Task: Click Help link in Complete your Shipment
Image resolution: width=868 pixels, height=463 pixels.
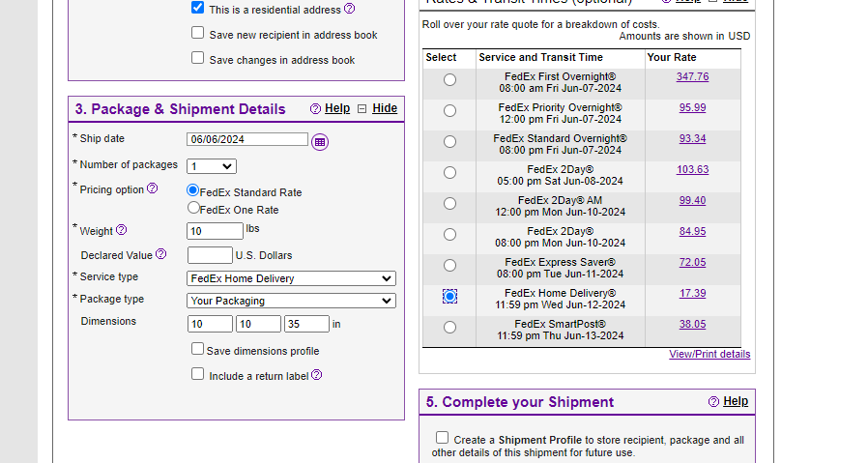Action: coord(736,401)
